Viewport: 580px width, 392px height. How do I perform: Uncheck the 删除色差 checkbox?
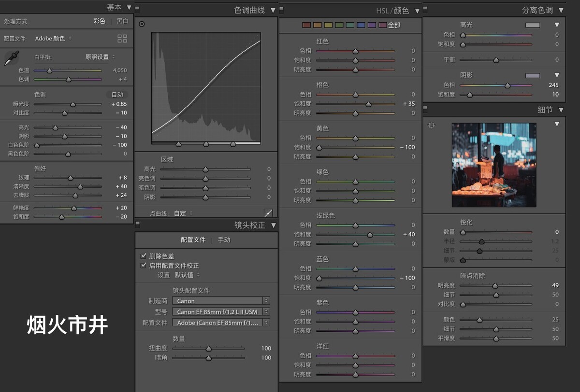tap(144, 256)
